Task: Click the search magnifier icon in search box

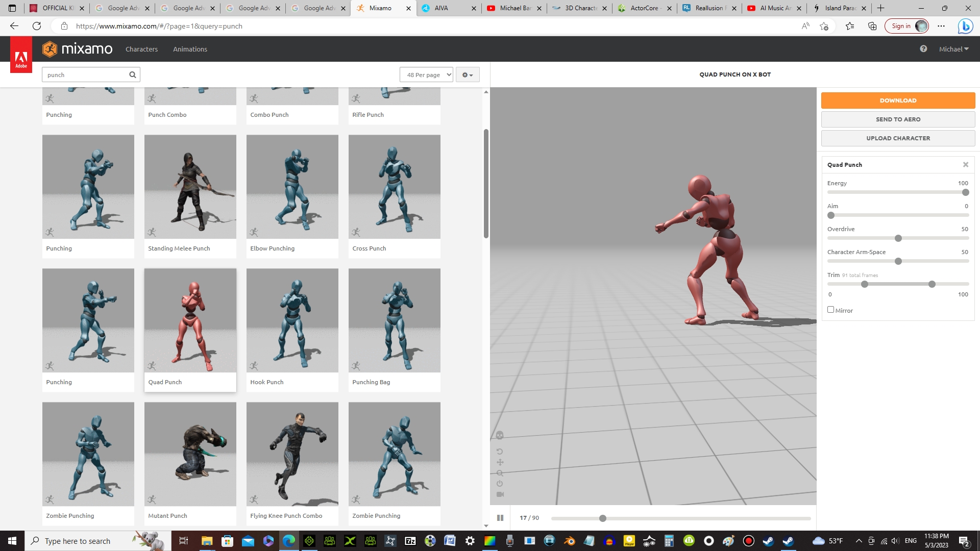Action: (133, 75)
